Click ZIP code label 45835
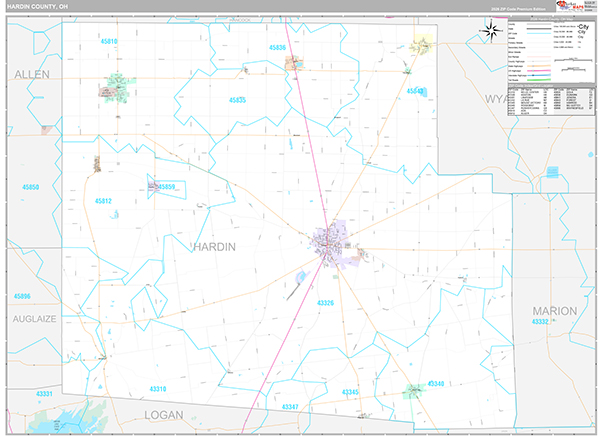Screen dimensions: 600x436 pos(237,100)
